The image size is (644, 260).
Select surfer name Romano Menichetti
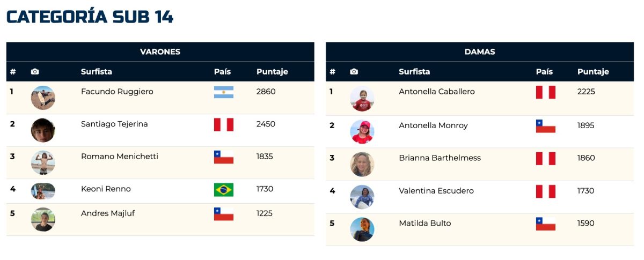click(120, 157)
